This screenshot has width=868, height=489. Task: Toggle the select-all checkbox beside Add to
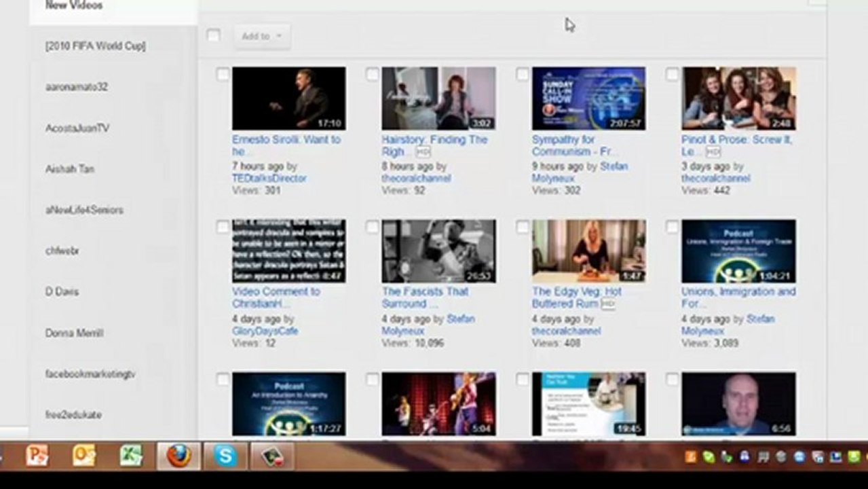[213, 35]
